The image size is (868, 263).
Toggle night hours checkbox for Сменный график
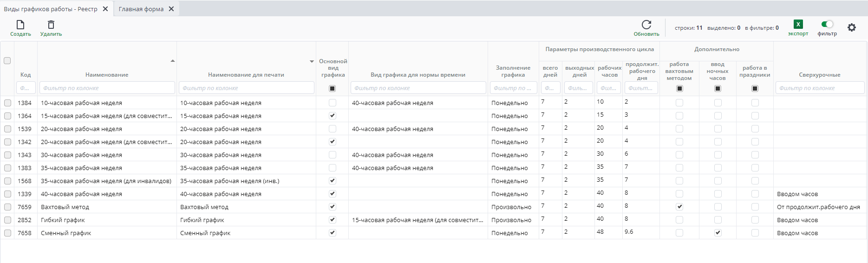point(718,233)
